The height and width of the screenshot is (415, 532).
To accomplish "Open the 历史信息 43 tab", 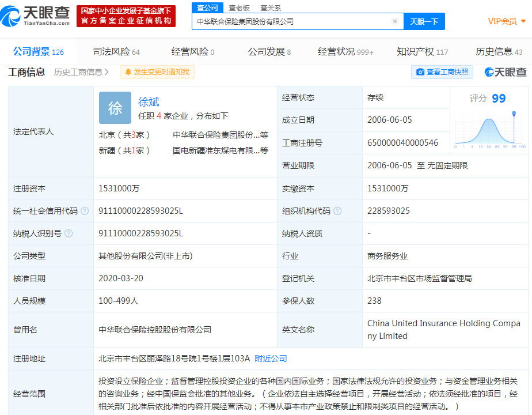I will click(499, 52).
